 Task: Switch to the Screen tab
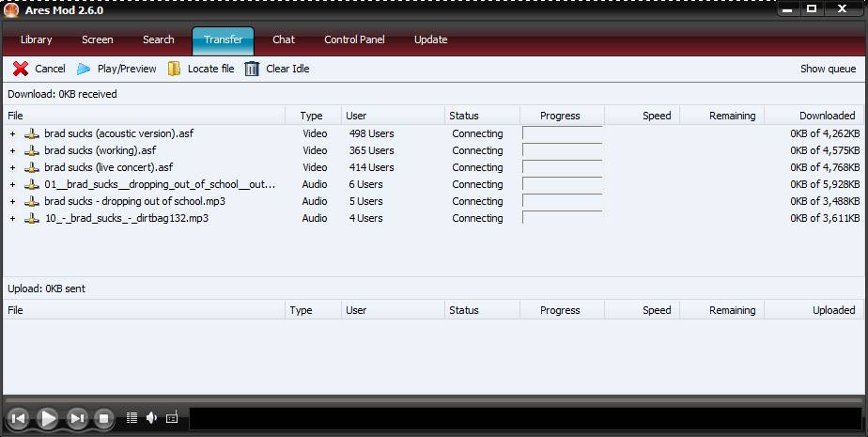click(x=98, y=39)
